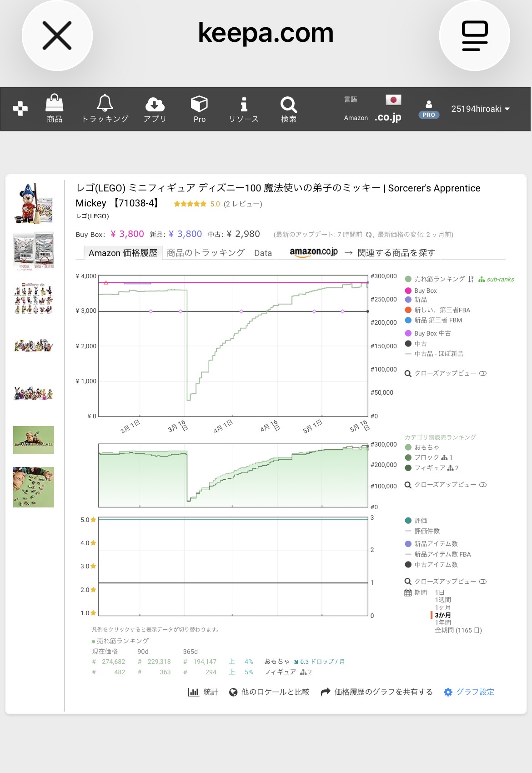
Task: Open トラッキング bell icon
Action: (x=105, y=109)
